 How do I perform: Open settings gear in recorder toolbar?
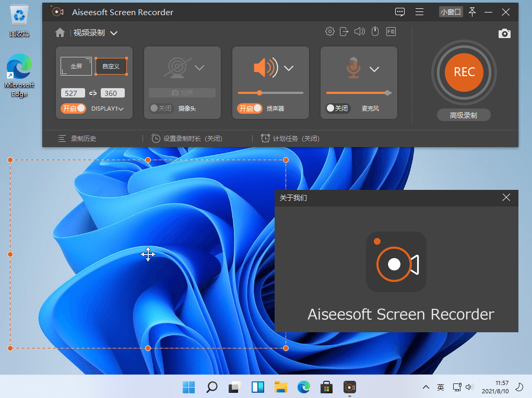tap(330, 31)
